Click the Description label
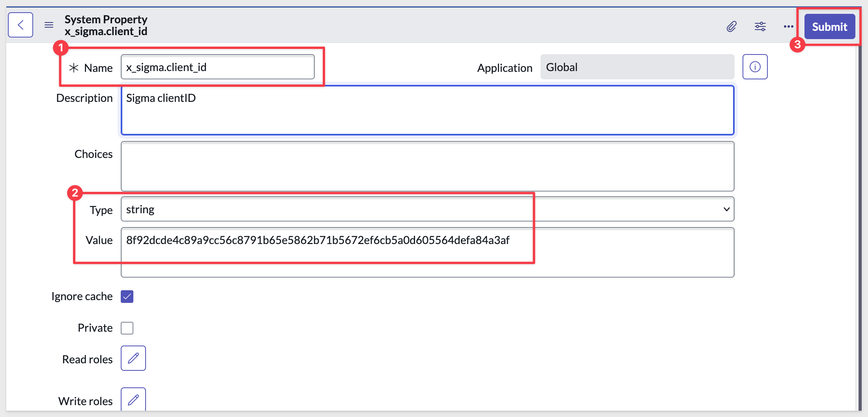This screenshot has height=417, width=868. coord(84,98)
